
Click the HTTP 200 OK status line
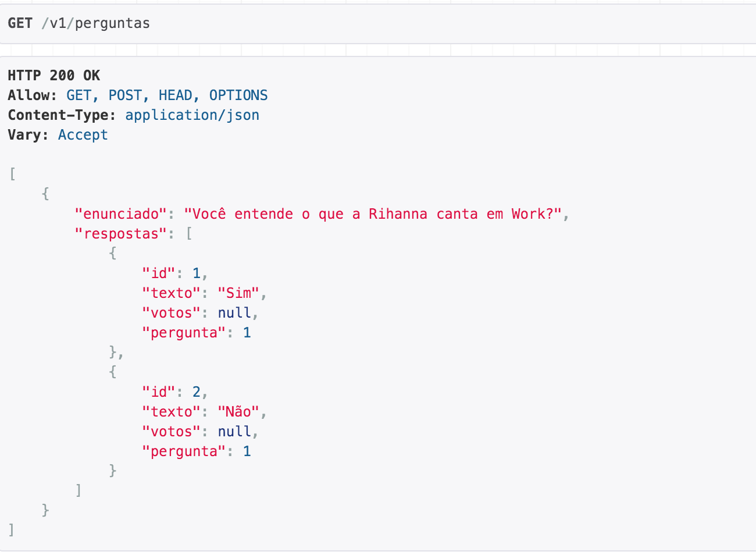pos(54,76)
